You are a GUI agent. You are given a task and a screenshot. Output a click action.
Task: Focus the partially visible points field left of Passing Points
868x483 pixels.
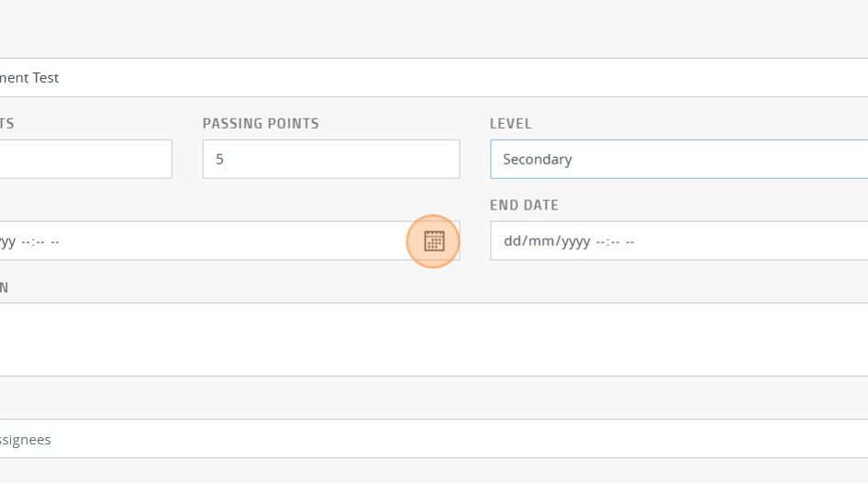pos(84,159)
